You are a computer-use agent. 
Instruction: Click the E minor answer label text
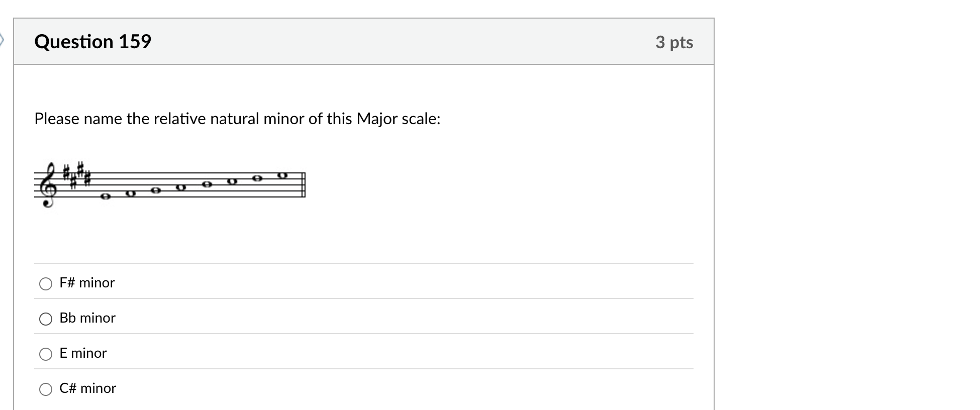(x=83, y=353)
